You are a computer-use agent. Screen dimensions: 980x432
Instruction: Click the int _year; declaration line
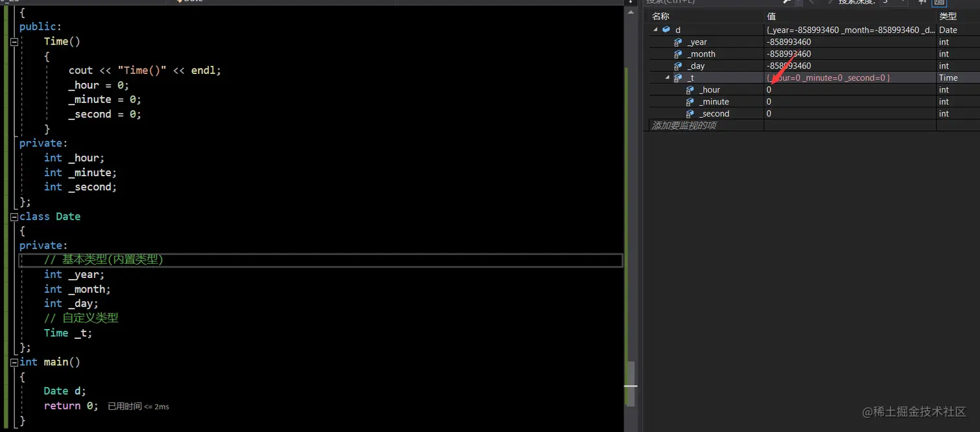(x=74, y=275)
